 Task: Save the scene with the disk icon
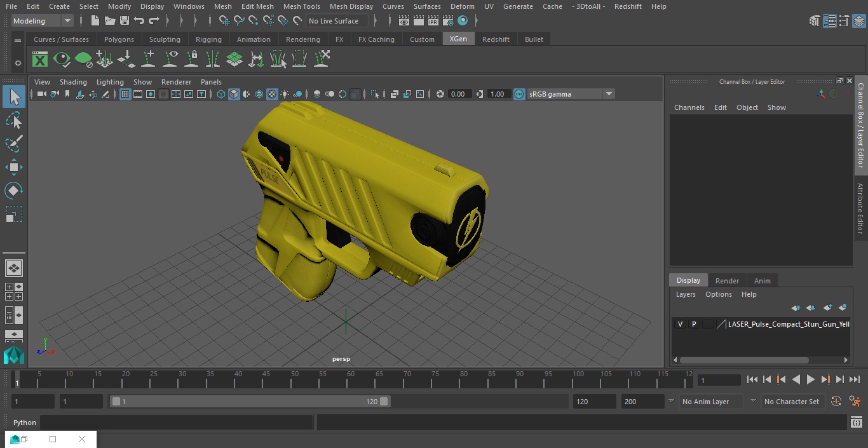(125, 21)
